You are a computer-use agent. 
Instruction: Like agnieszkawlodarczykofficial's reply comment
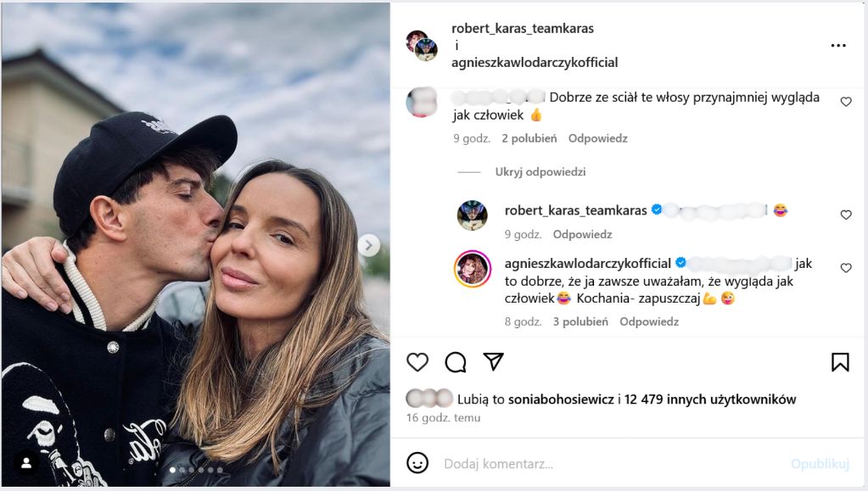[x=845, y=268]
